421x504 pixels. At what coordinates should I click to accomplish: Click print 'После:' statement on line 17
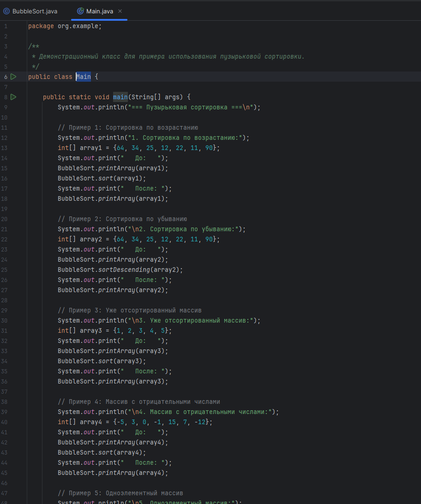coord(115,189)
